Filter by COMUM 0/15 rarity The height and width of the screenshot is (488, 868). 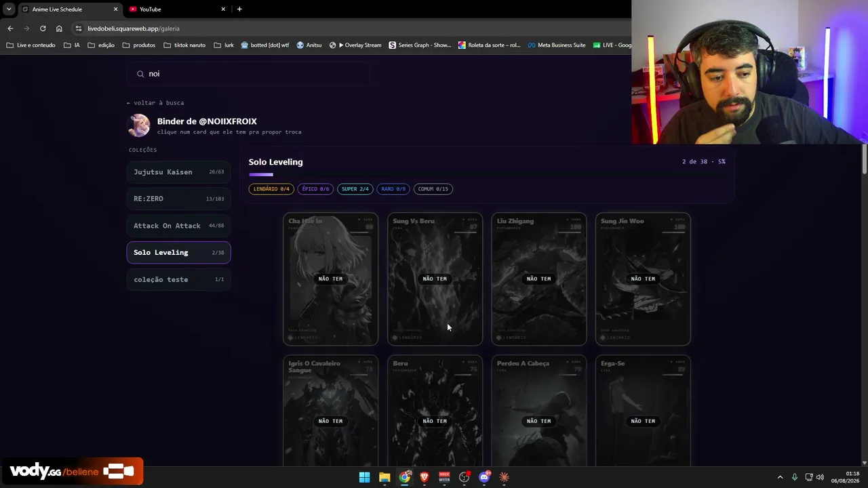[433, 189]
